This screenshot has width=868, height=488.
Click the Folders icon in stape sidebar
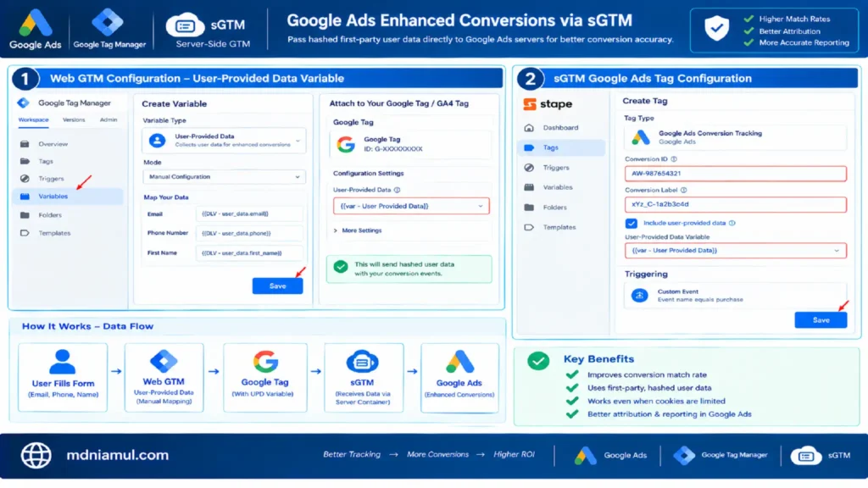pos(529,208)
